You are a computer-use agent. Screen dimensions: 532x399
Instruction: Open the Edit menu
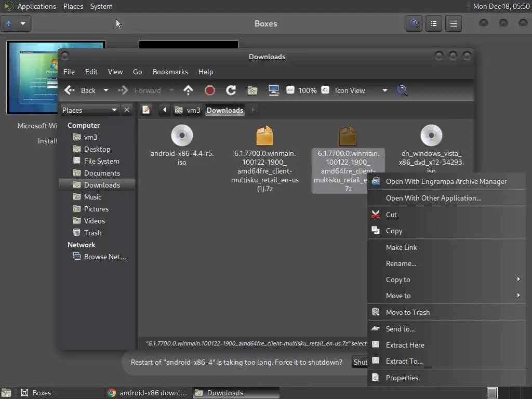[x=91, y=72]
